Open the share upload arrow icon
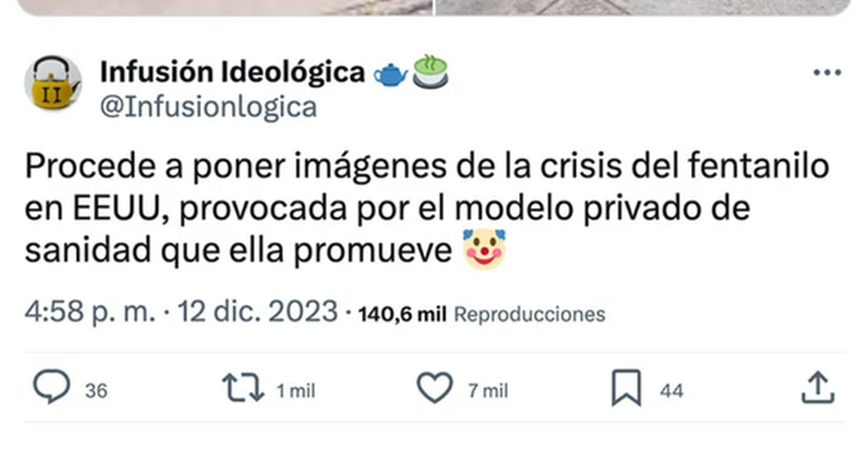 [x=818, y=388]
